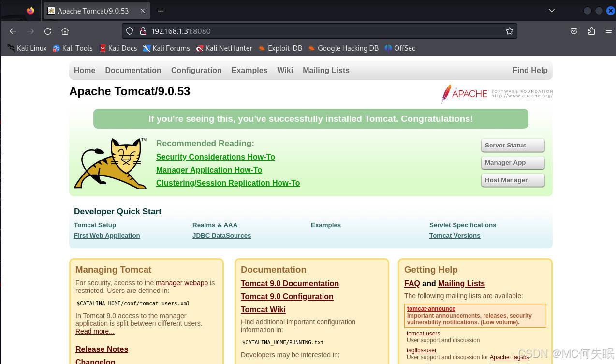
Task: Click the Host Manager button
Action: pyautogui.click(x=513, y=180)
